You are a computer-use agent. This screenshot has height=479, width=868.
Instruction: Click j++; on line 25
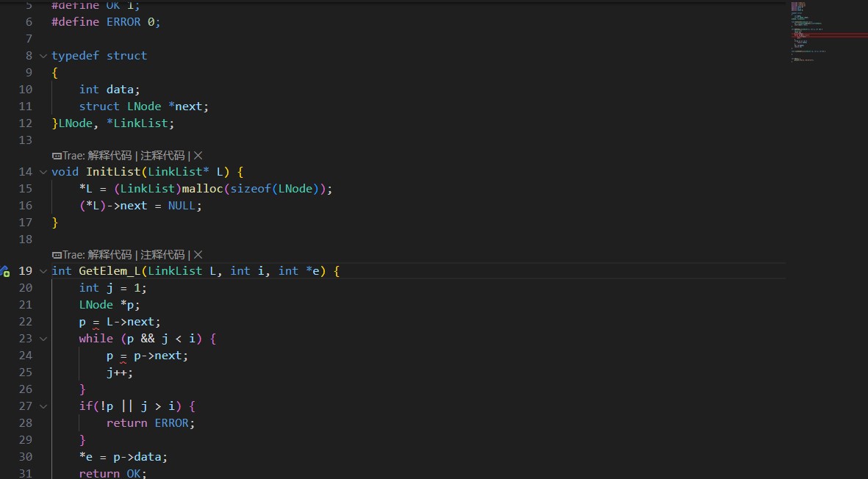(x=120, y=372)
